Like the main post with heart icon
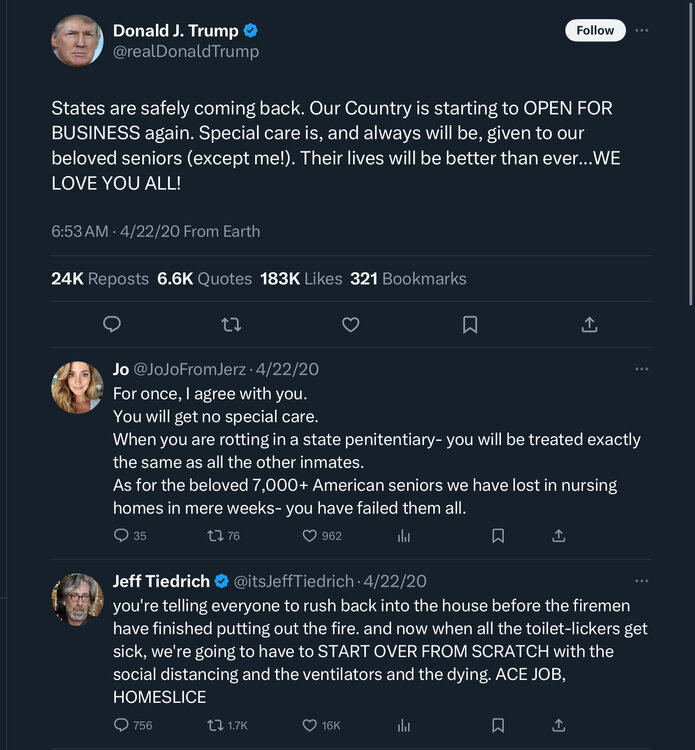This screenshot has height=750, width=695. (x=350, y=324)
